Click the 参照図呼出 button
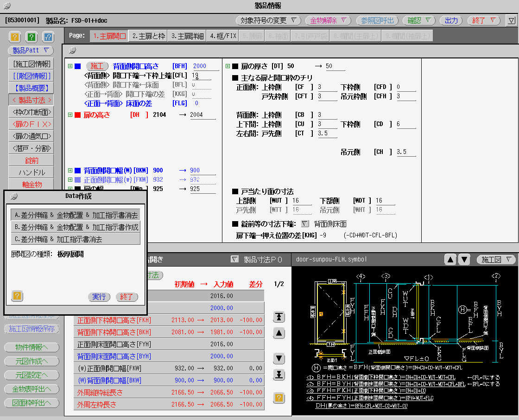Viewport: 519px width, 420px height. coord(377,20)
